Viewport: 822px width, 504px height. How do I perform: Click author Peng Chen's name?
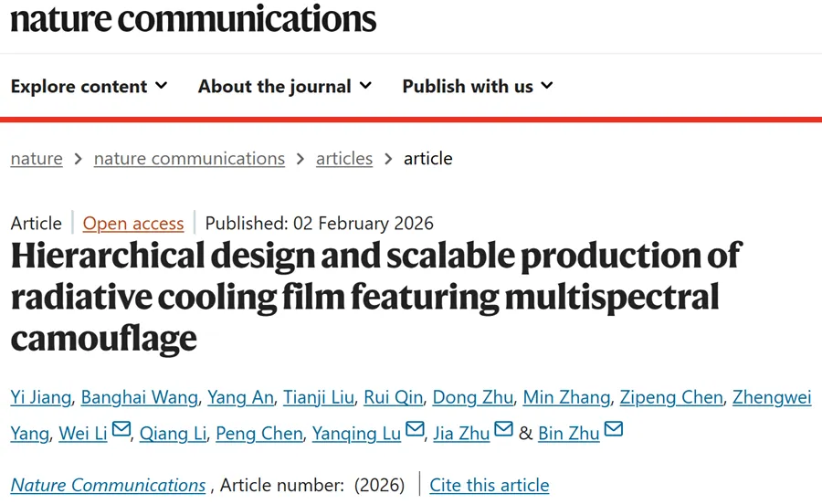(258, 434)
